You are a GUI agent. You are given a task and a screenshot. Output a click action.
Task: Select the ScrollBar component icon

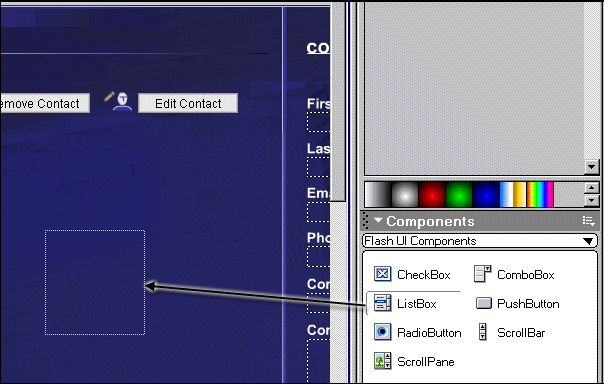pyautogui.click(x=482, y=332)
